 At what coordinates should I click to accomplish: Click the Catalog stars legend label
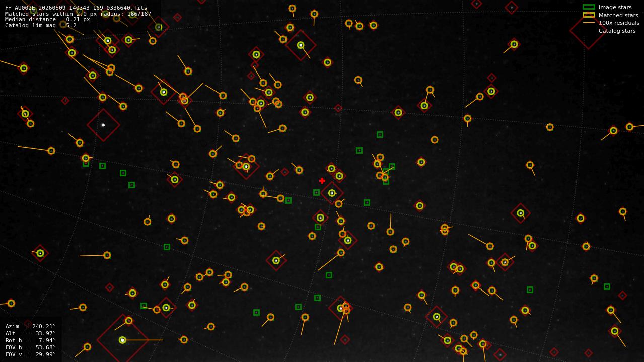[x=617, y=31]
